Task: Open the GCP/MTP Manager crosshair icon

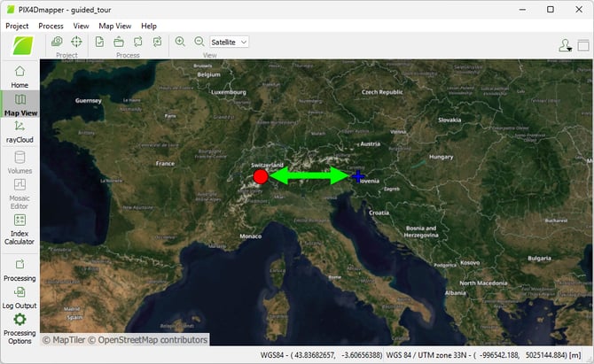Action: (x=76, y=42)
